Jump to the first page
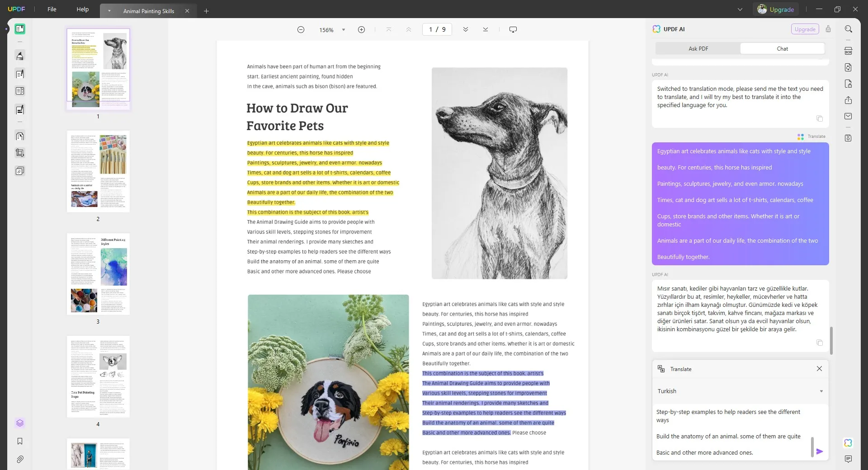 point(389,29)
